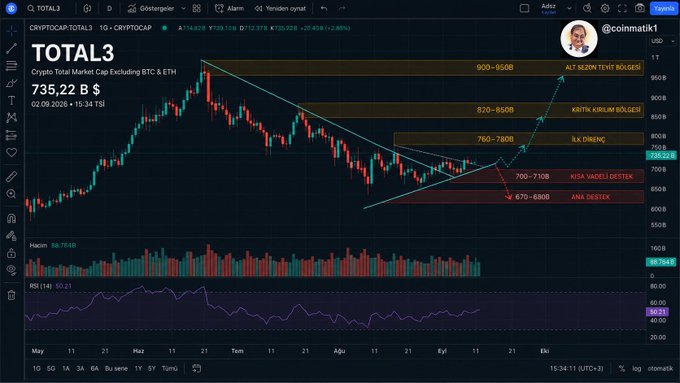
Task: Set range to 5Y
Action: (x=151, y=368)
